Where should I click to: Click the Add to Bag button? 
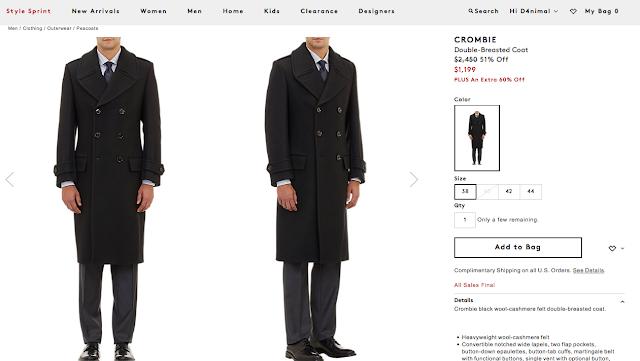pyautogui.click(x=518, y=247)
